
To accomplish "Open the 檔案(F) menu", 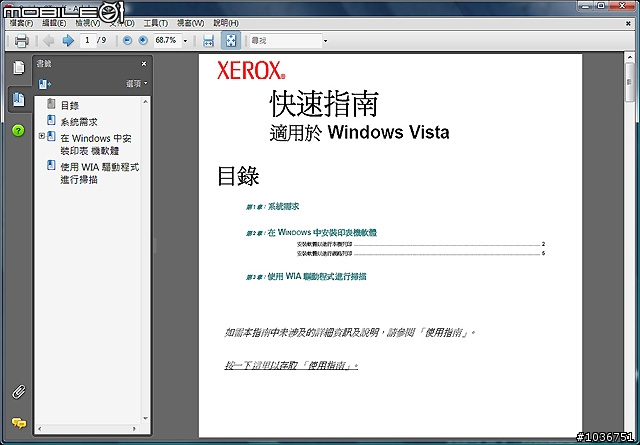I will (x=21, y=24).
